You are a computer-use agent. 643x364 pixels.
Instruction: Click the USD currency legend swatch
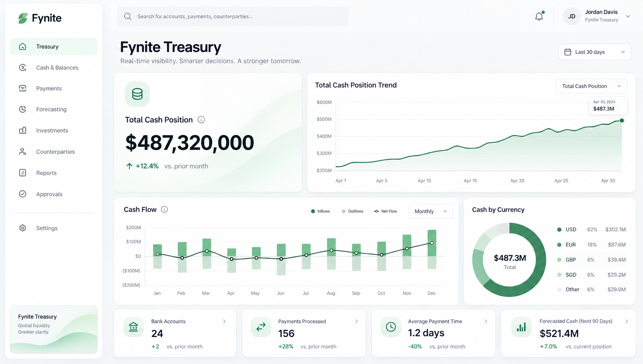[559, 229]
